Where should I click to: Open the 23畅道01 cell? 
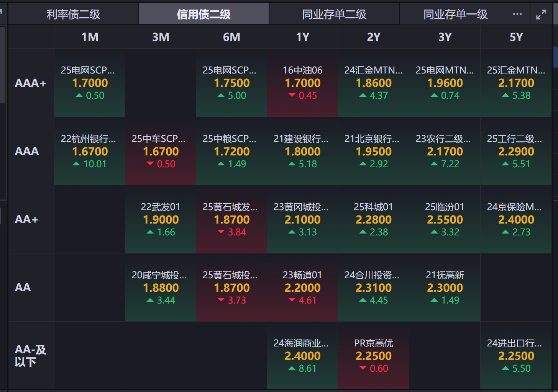point(302,287)
